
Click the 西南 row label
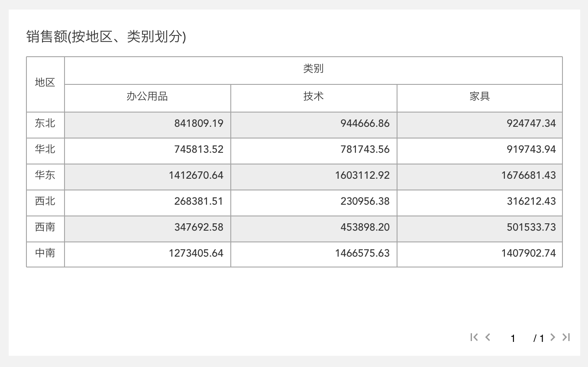(x=45, y=227)
